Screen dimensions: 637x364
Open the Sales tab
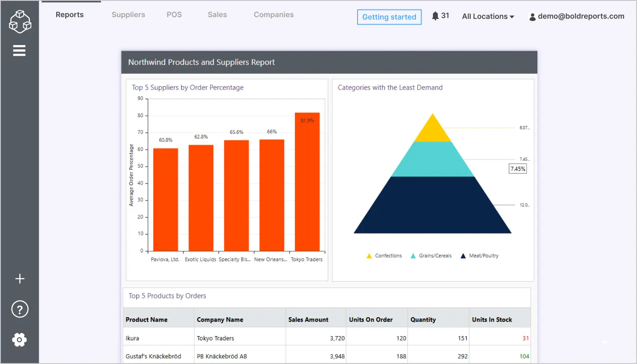click(x=217, y=14)
